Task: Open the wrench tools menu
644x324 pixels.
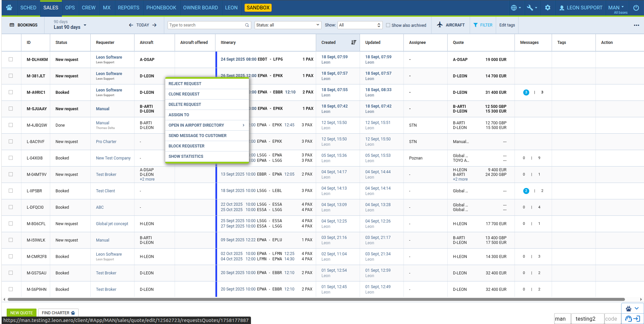Action: [532, 8]
